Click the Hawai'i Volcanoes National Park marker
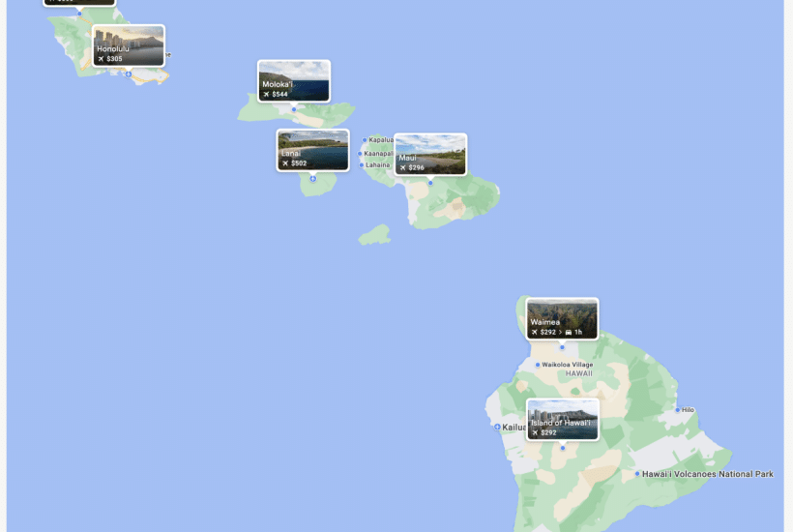The width and height of the screenshot is (793, 532). 637,474
